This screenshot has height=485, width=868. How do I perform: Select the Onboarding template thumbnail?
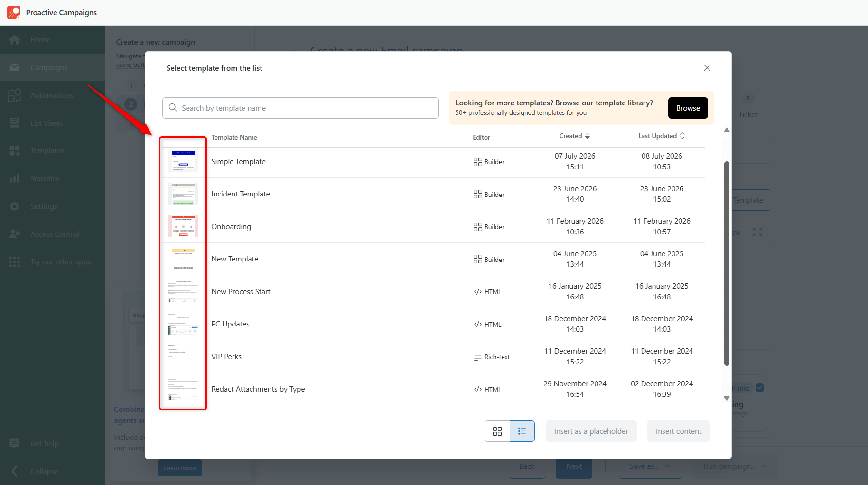point(184,226)
